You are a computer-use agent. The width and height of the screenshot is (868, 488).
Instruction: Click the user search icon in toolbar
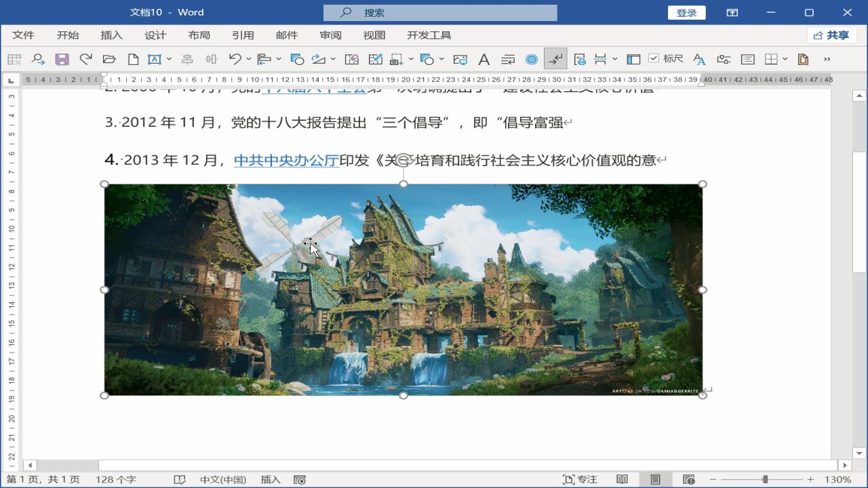tap(38, 60)
